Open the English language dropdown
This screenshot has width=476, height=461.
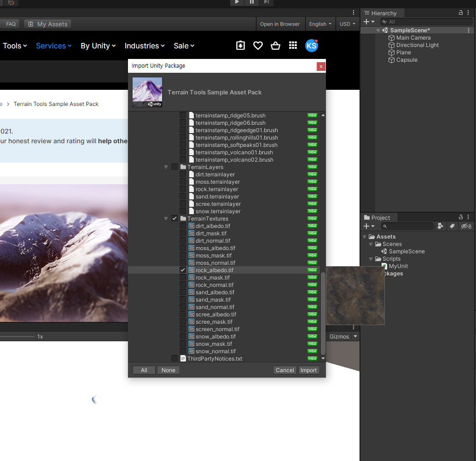coord(320,24)
